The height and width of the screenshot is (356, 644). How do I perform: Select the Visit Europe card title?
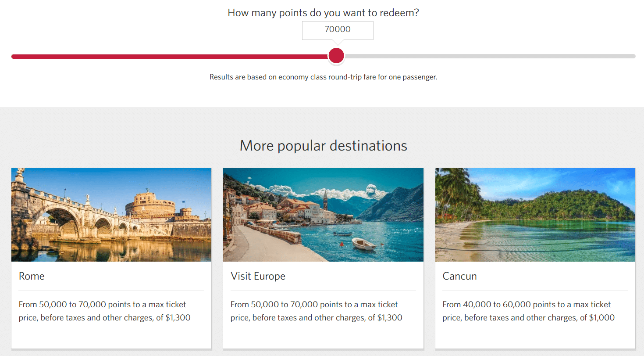coord(258,276)
